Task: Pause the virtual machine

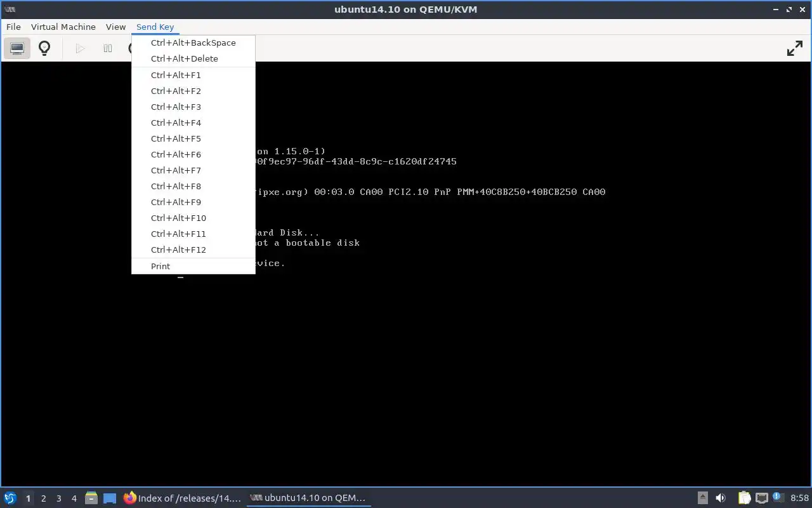Action: (x=108, y=48)
